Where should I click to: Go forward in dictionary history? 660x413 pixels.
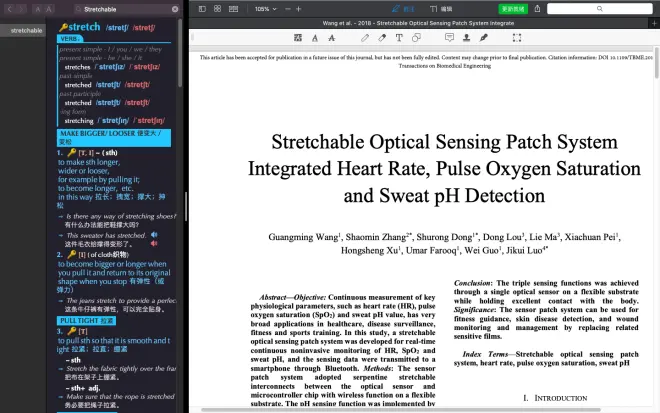click(21, 9)
